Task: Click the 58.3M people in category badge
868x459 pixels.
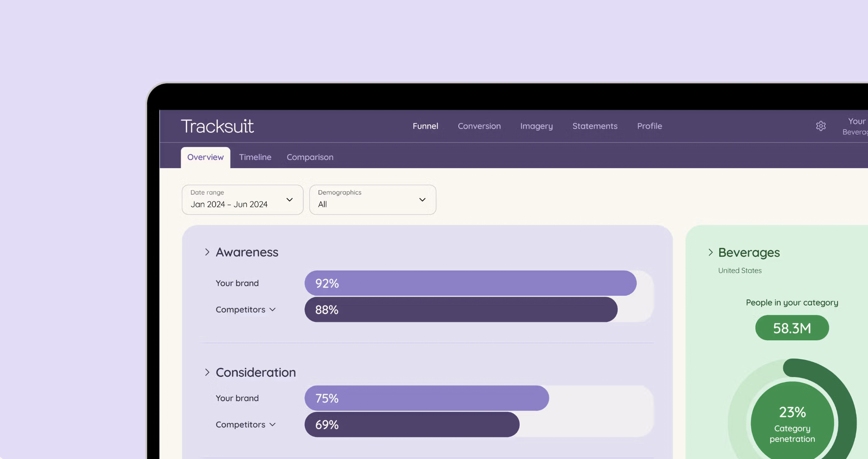Action: pos(792,328)
